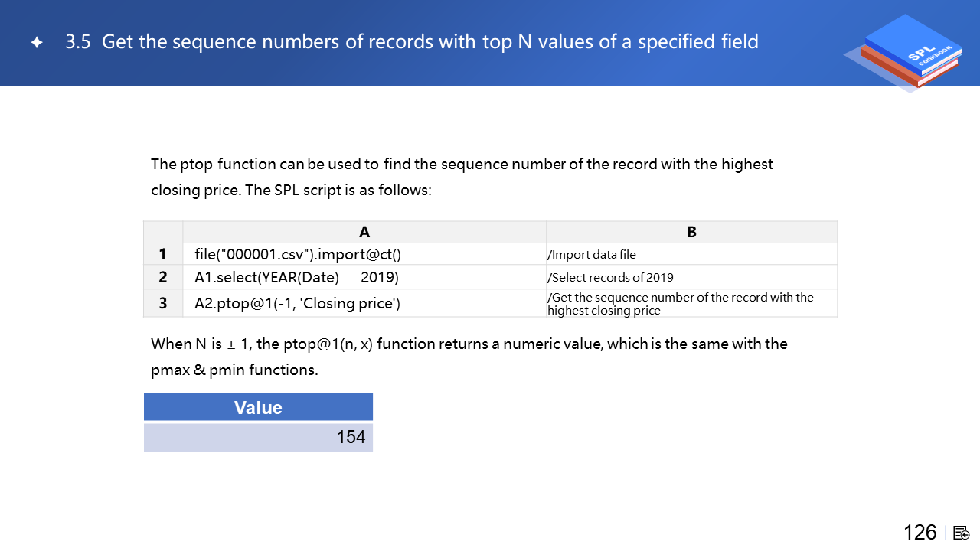Click row number 2 of the script grid

click(163, 277)
